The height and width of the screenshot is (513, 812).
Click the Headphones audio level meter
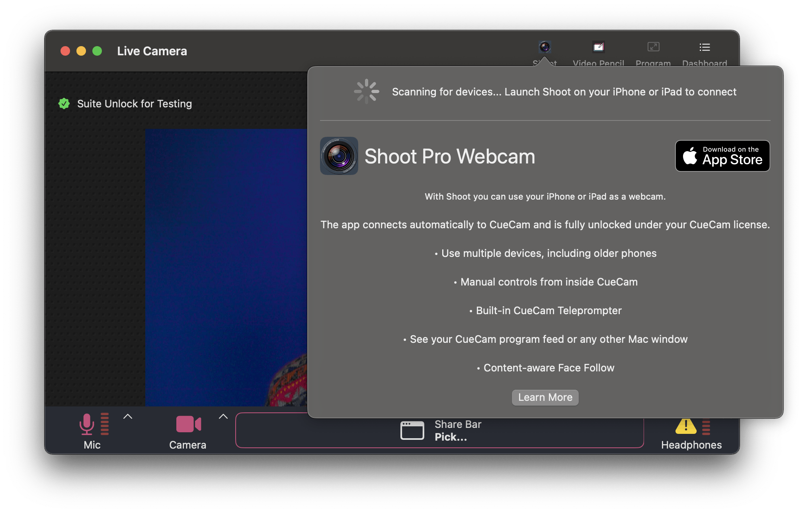pos(706,427)
